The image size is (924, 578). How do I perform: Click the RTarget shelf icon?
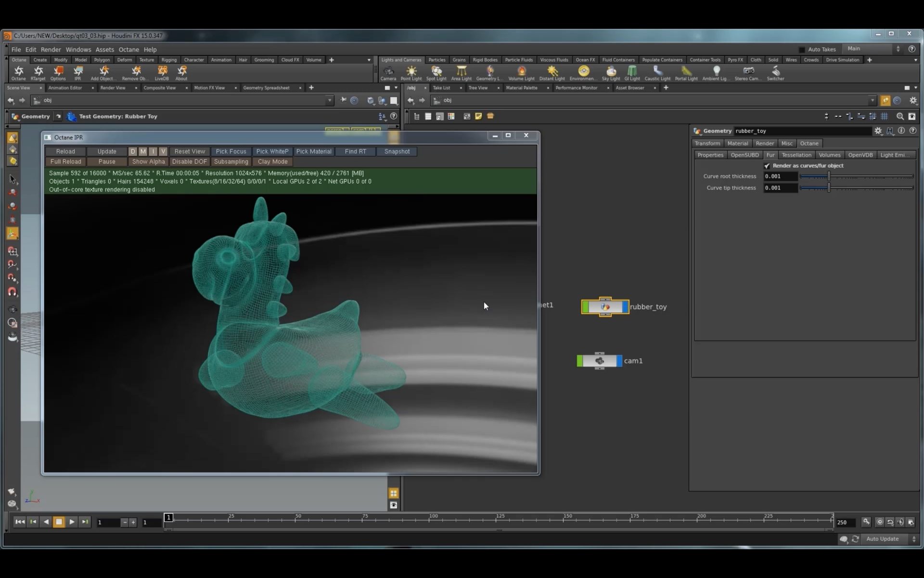click(38, 73)
